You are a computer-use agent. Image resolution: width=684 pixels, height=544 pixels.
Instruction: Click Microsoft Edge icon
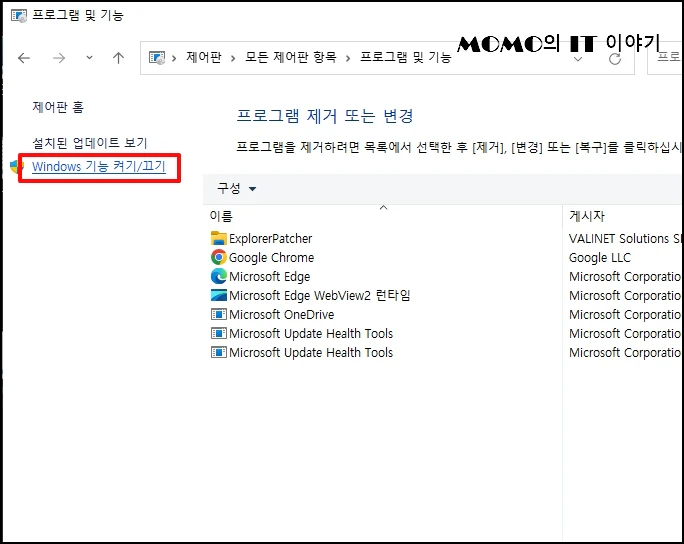point(219,276)
